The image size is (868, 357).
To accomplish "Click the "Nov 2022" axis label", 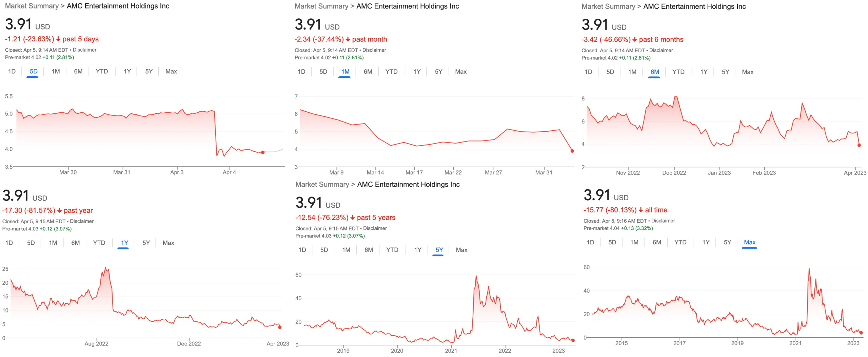I will point(628,173).
